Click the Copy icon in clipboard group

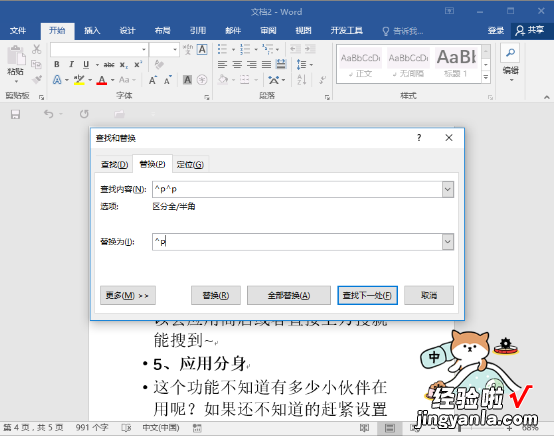pyautogui.click(x=36, y=64)
